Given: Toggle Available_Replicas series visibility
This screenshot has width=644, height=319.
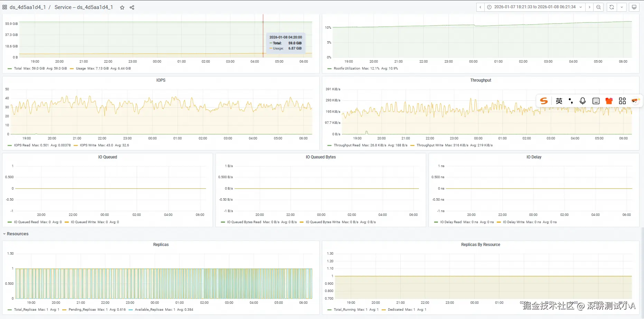Looking at the screenshot, I should point(149,310).
